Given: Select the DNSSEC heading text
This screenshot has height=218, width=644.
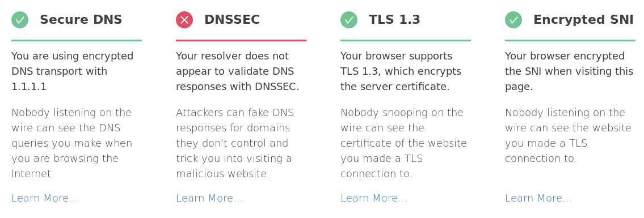Looking at the screenshot, I should click(x=232, y=20).
